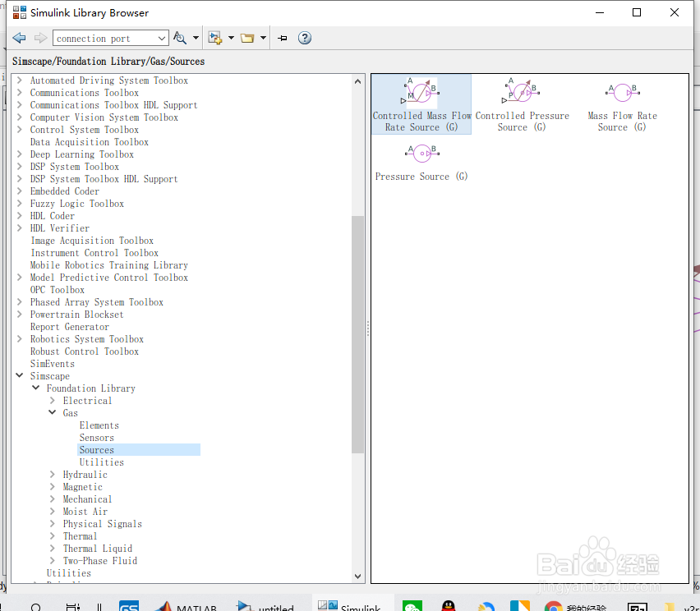Expand Phased Array System Toolbox
Viewport: 700px width, 611px height.
pos(19,301)
